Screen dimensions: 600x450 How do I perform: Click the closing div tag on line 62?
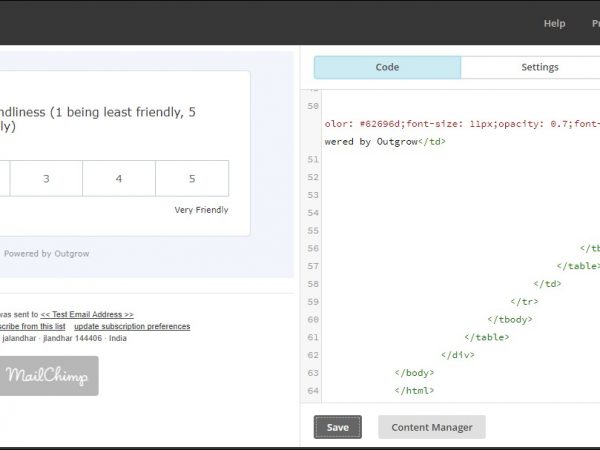pyautogui.click(x=457, y=354)
